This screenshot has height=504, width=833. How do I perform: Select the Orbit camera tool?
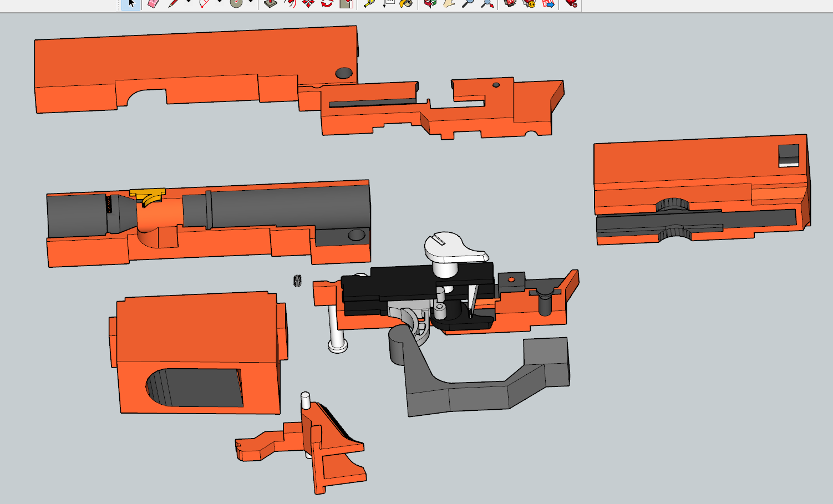tap(430, 3)
